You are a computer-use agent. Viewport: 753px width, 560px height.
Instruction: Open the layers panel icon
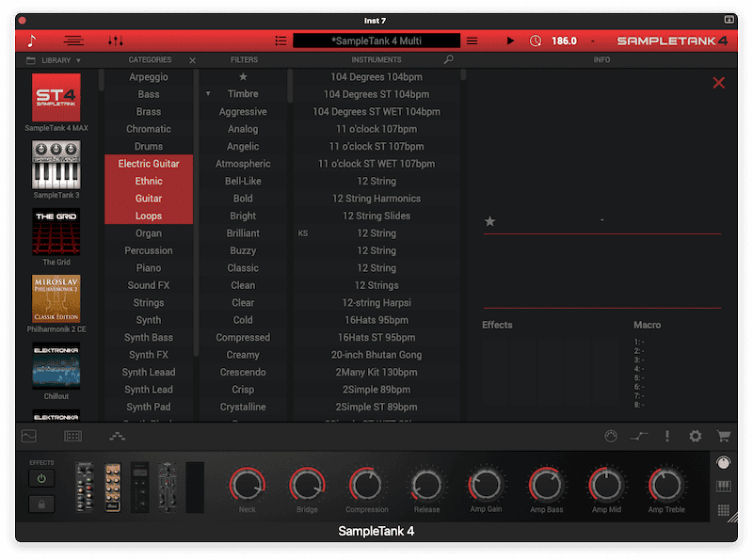coord(117,436)
